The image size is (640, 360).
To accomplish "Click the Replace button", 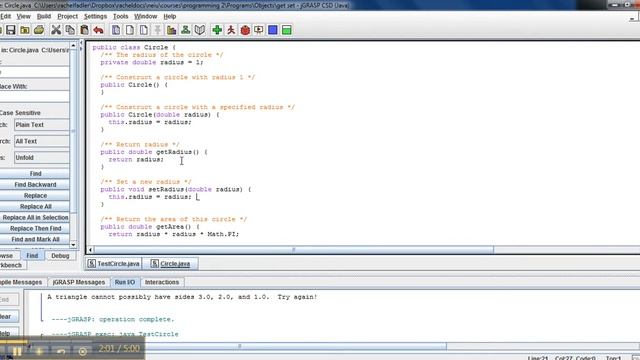I will (x=35, y=196).
